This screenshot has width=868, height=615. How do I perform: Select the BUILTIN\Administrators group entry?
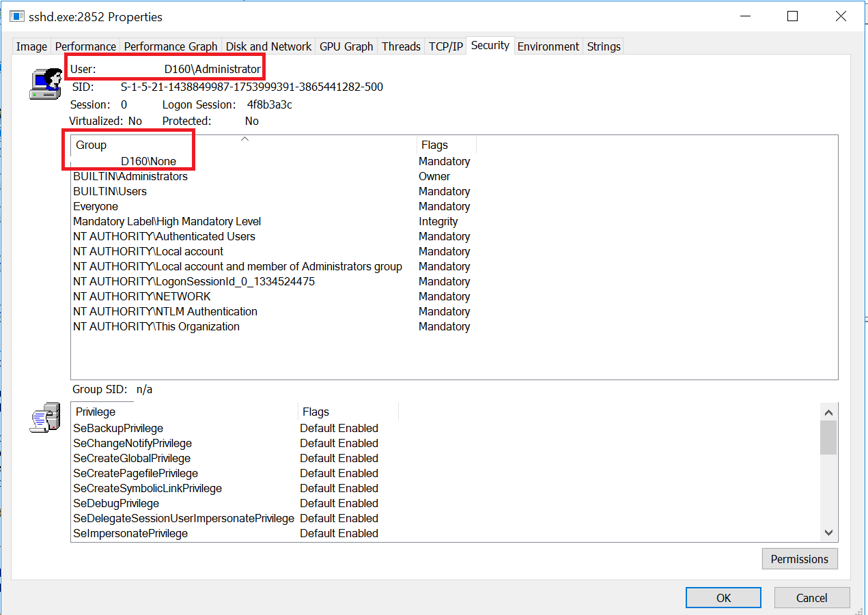pyautogui.click(x=130, y=176)
